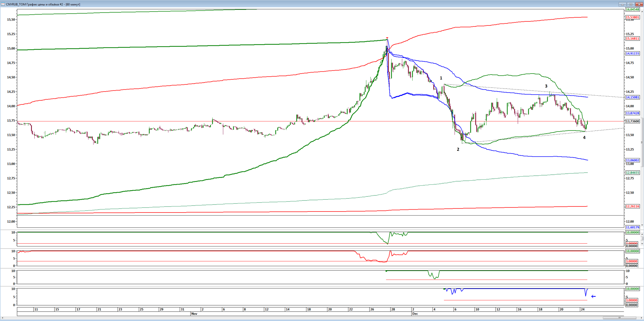Click the horizontal scrollbar thumb

620,318
